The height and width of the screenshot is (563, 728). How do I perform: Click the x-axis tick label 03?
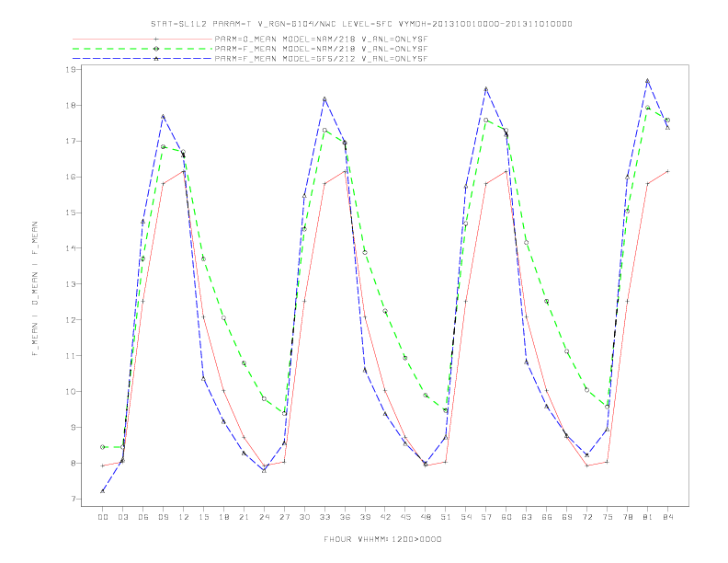tap(122, 517)
